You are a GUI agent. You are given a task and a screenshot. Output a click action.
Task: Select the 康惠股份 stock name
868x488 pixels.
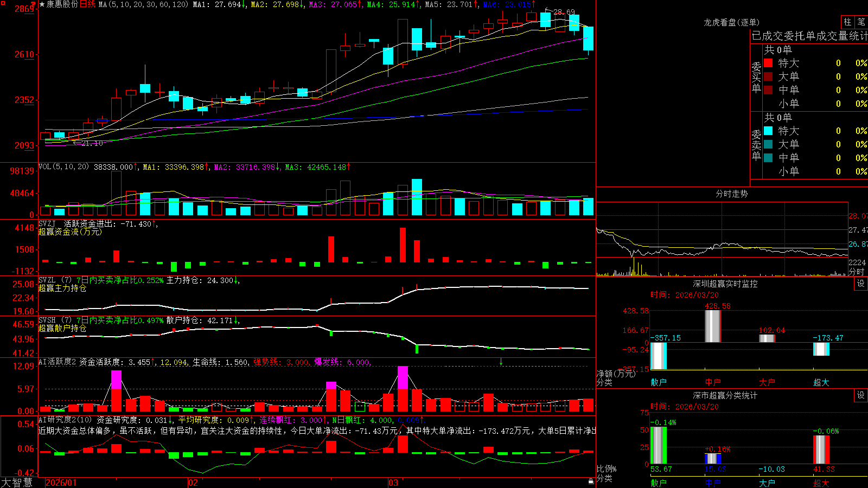pos(62,4)
